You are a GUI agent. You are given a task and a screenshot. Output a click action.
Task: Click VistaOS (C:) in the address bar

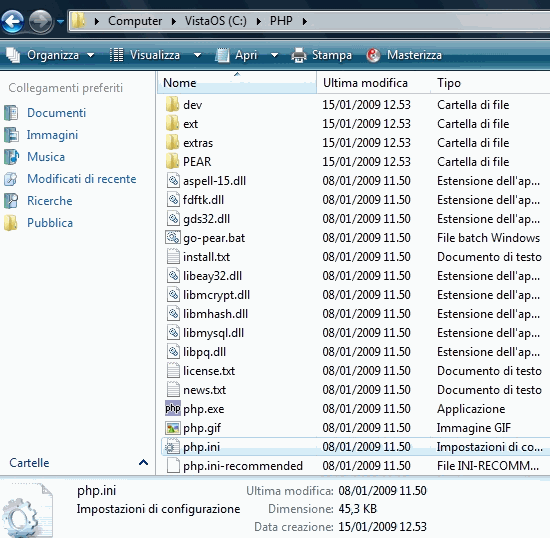coord(216,21)
